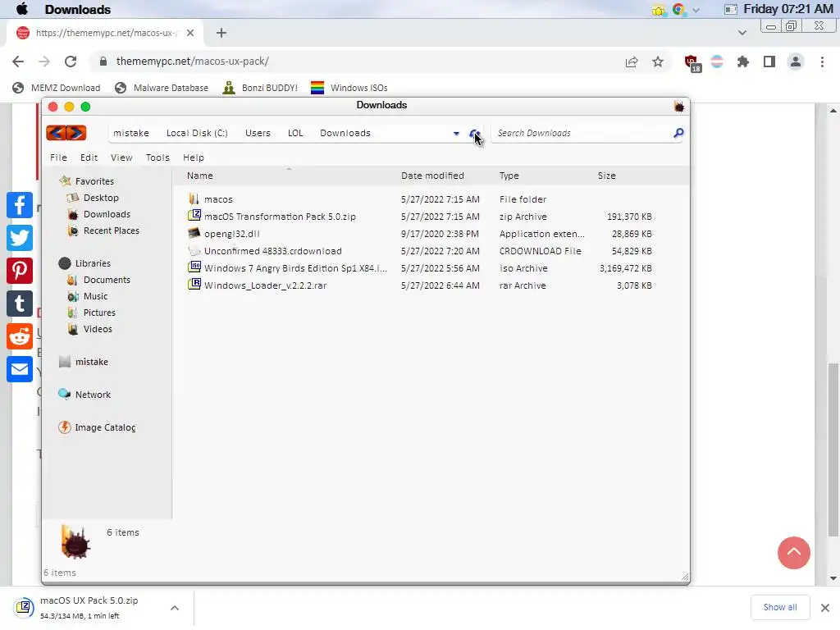Click Local Disk (C:) breadcrumb
840x630 pixels.
pos(197,133)
